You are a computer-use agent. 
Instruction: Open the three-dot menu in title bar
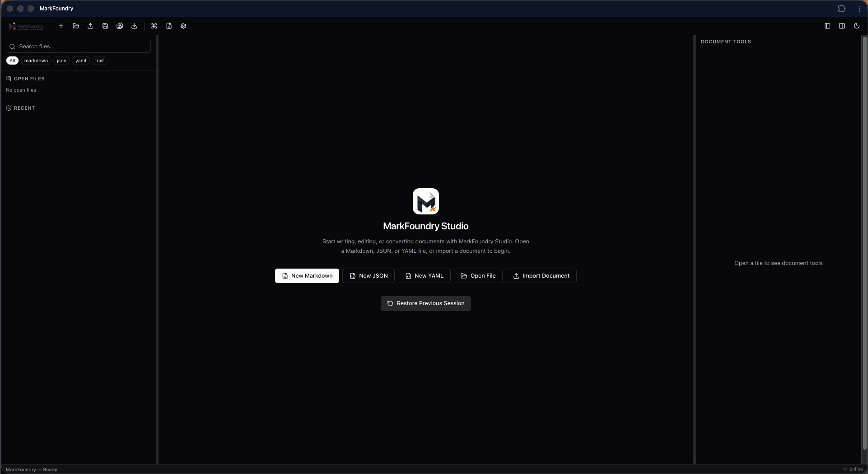click(859, 9)
